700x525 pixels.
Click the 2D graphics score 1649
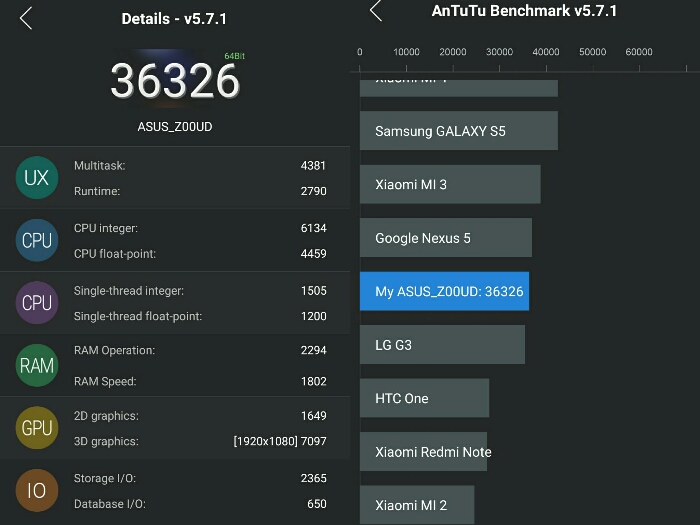(313, 416)
